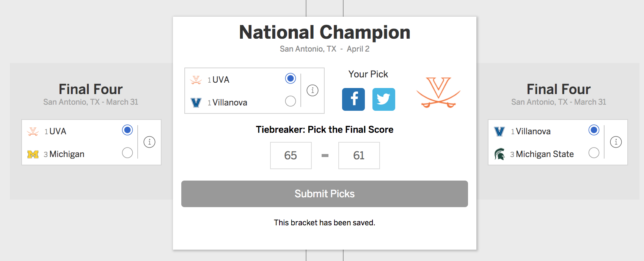The image size is (644, 261).
Task: Click the Michigan State Spartan helmet logo
Action: [499, 154]
